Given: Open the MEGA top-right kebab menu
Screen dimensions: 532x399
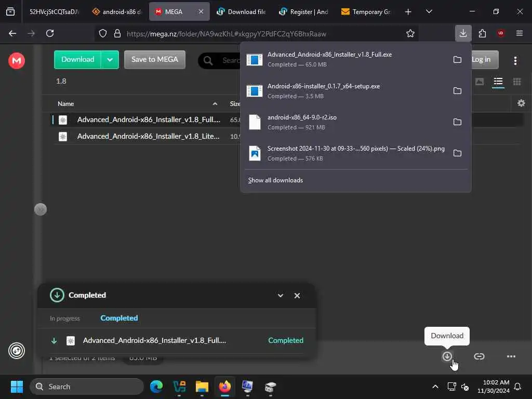Looking at the screenshot, I should (x=515, y=61).
